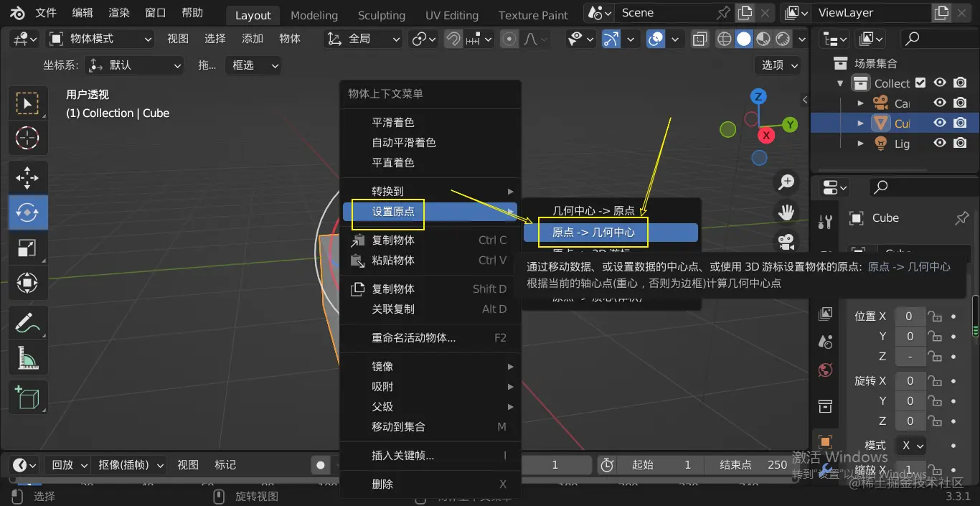Image resolution: width=980 pixels, height=506 pixels.
Task: Select the Measure tool
Action: pyautogui.click(x=27, y=357)
